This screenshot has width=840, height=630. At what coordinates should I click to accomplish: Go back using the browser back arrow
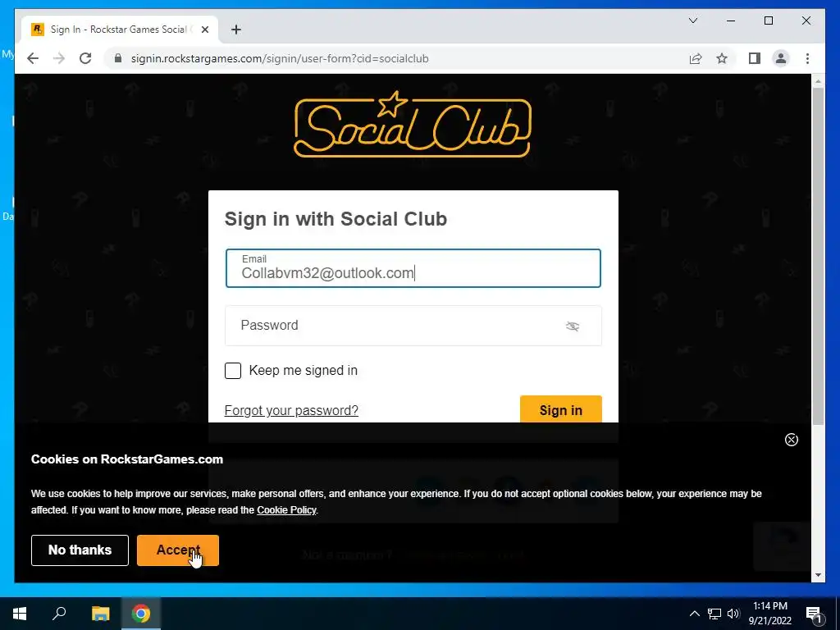[33, 58]
